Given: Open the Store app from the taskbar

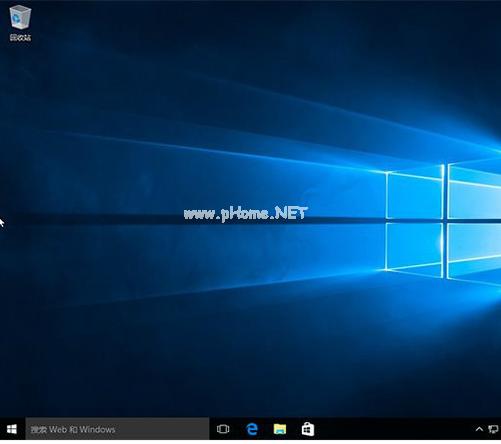Looking at the screenshot, I should tap(308, 429).
